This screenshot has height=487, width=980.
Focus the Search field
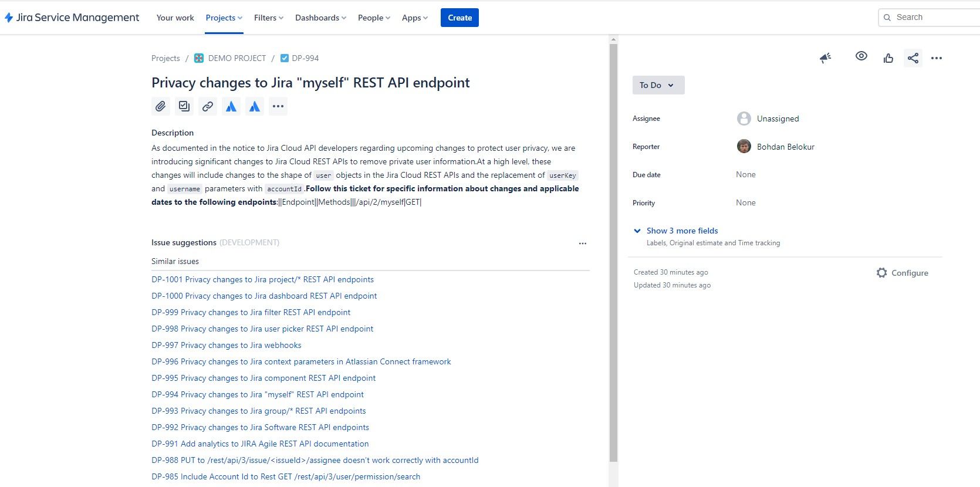pyautogui.click(x=930, y=18)
